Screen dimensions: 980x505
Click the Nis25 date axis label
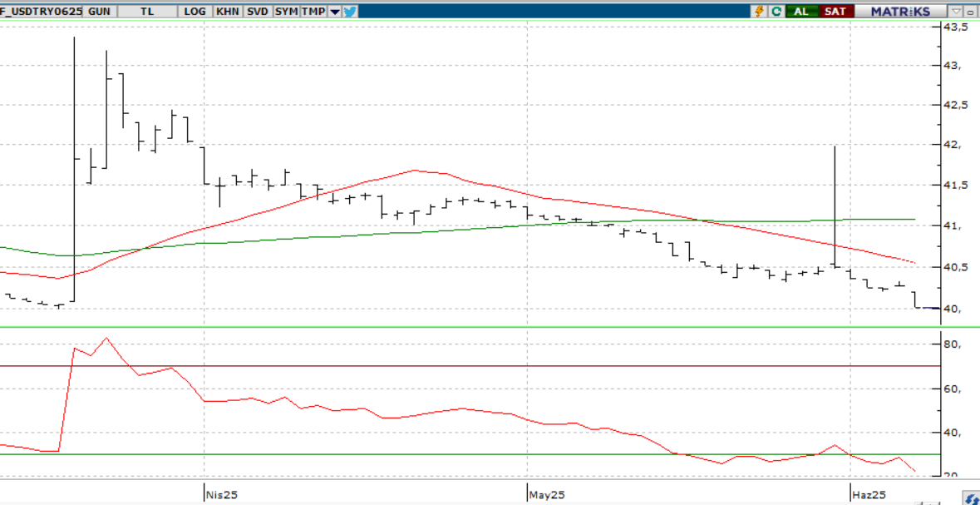coord(222,495)
